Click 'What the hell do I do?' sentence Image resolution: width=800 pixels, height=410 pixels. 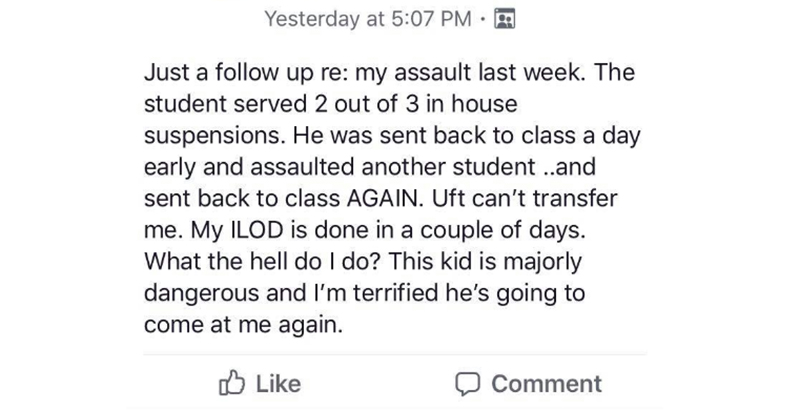(263, 261)
